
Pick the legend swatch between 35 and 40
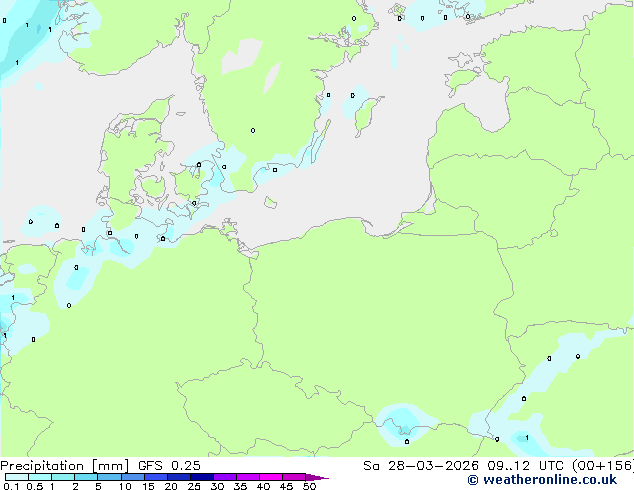click(247, 477)
